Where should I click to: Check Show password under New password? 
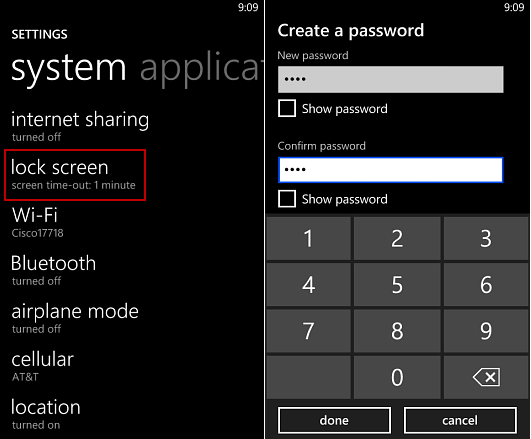click(x=287, y=108)
